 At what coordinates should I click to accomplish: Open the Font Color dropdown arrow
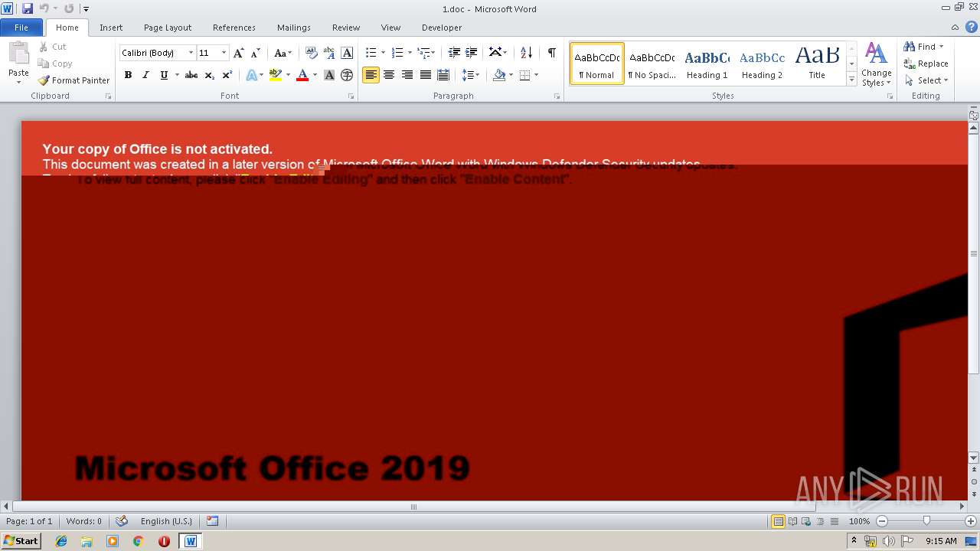point(315,75)
